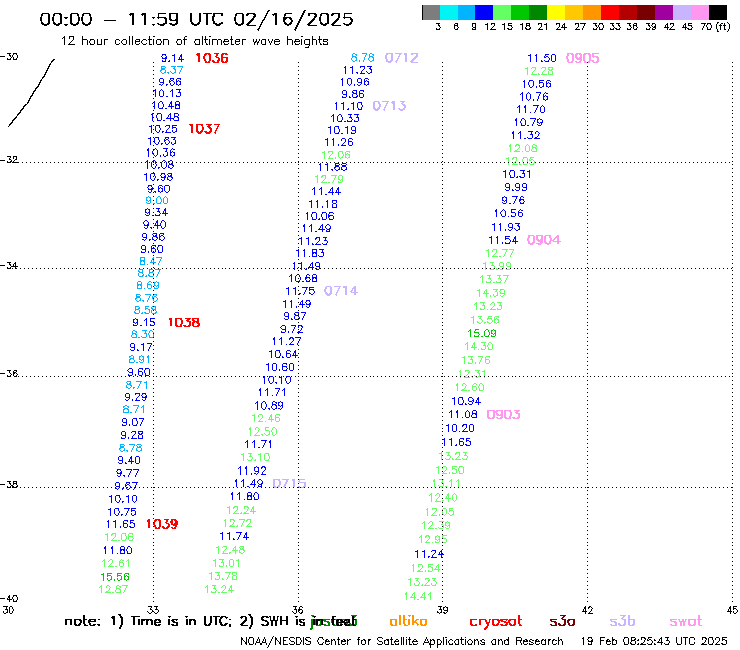Click the wave height value 13.01

click(227, 563)
